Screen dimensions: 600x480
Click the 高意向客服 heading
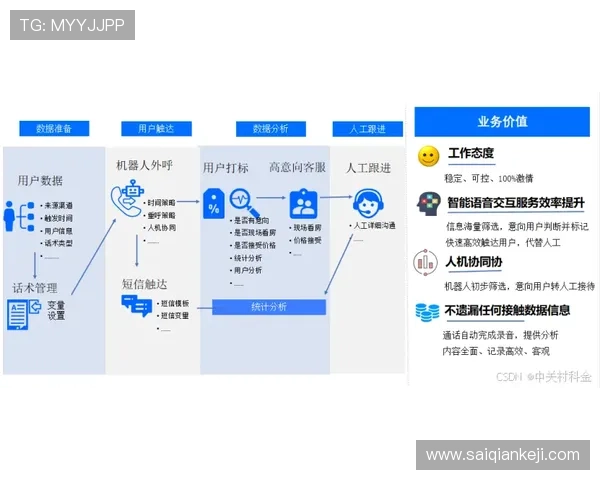[297, 167]
